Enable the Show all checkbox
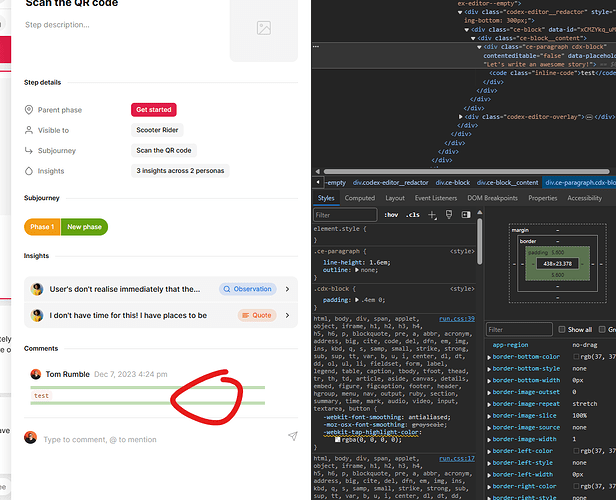This screenshot has height=500, width=616. coord(562,329)
